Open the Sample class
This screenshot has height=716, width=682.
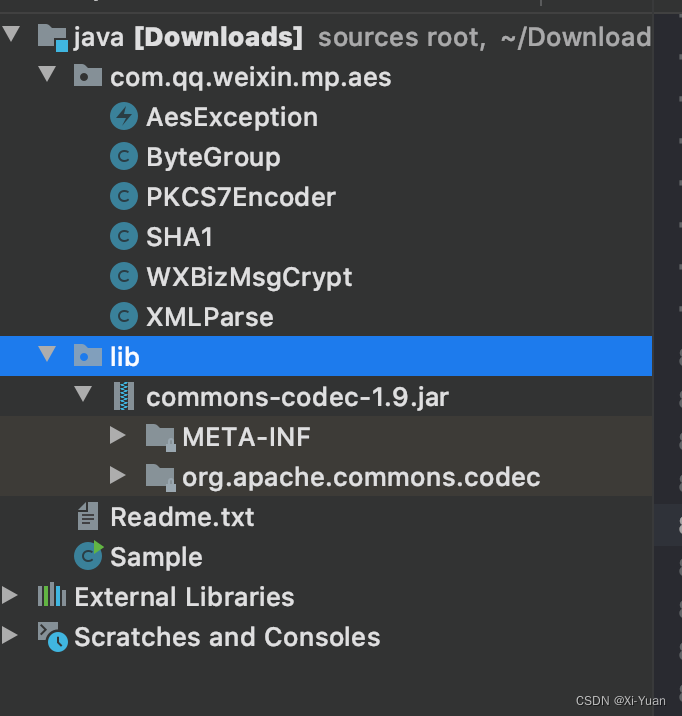(157, 557)
